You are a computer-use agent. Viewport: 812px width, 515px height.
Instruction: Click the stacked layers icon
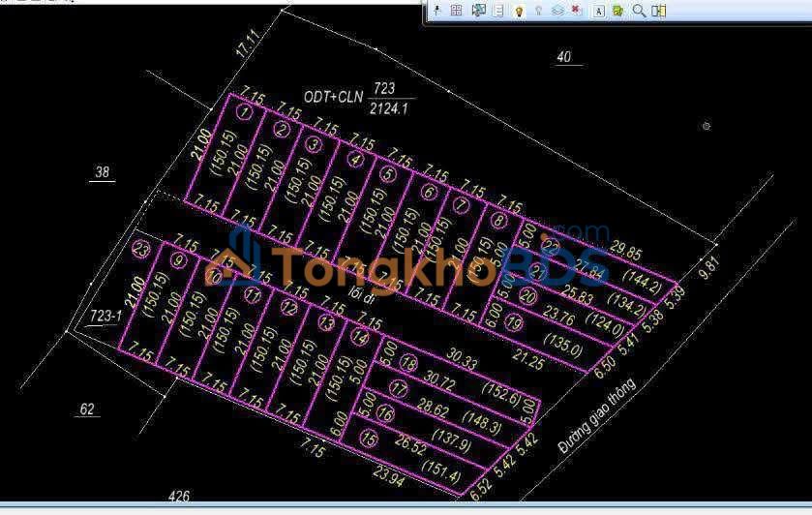557,11
